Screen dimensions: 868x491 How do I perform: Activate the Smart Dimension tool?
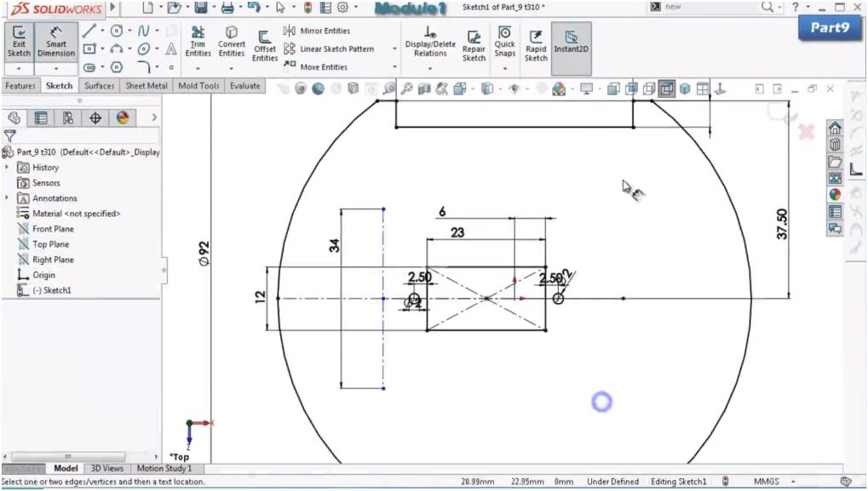point(56,43)
